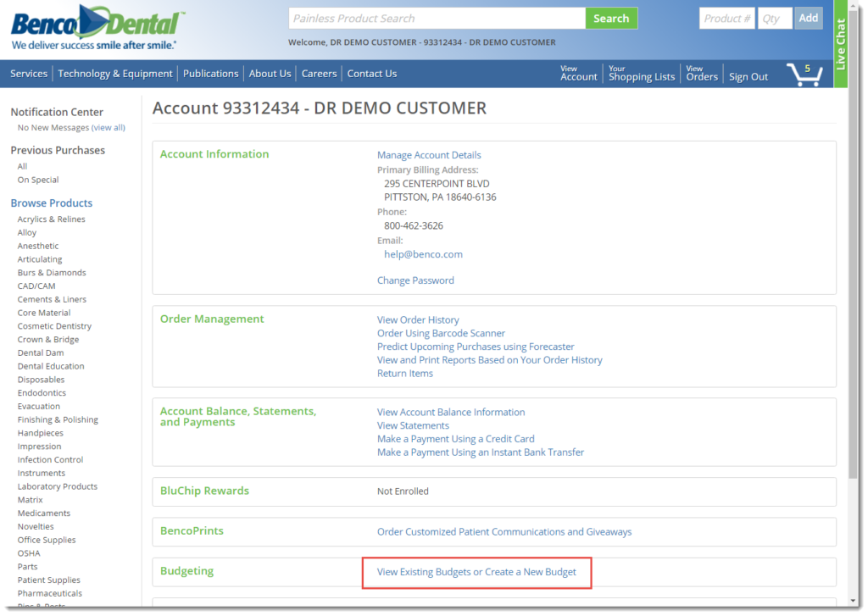Click the help@benco.com email link
868x616 pixels.
pyautogui.click(x=423, y=254)
